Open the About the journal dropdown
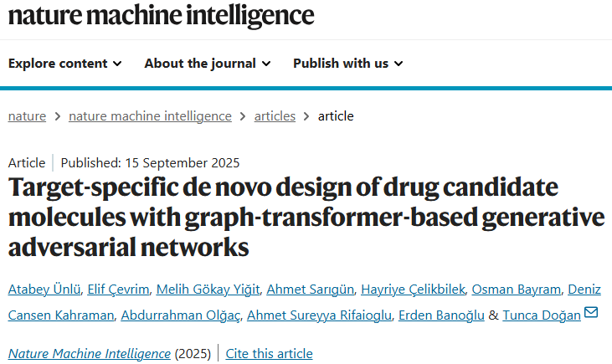Image resolution: width=612 pixels, height=364 pixels. 207,64
